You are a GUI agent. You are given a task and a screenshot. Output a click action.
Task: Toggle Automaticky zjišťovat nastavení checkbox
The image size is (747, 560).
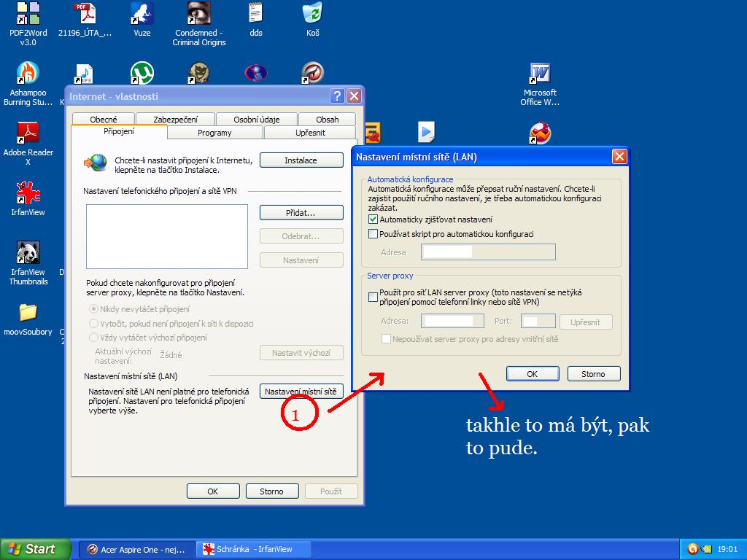pos(373,219)
